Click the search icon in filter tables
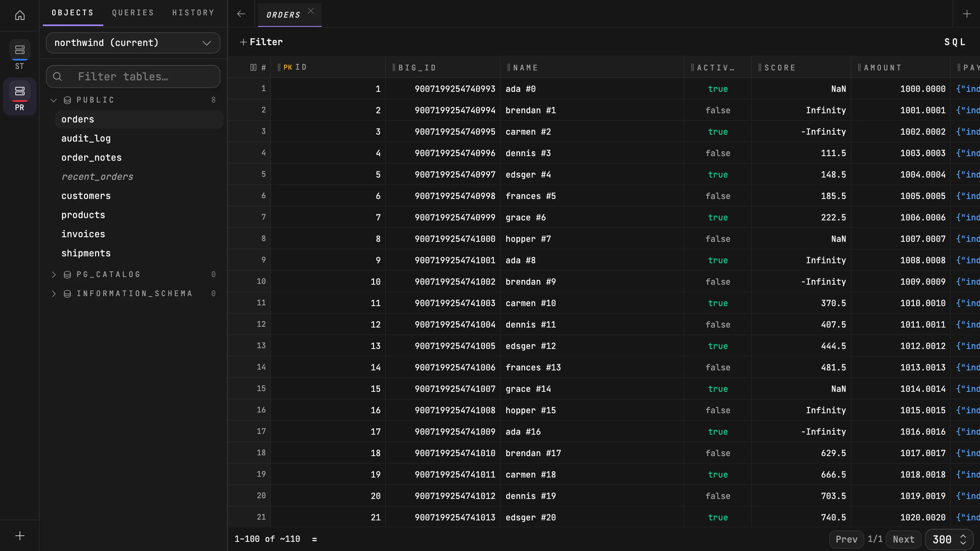 pyautogui.click(x=57, y=77)
